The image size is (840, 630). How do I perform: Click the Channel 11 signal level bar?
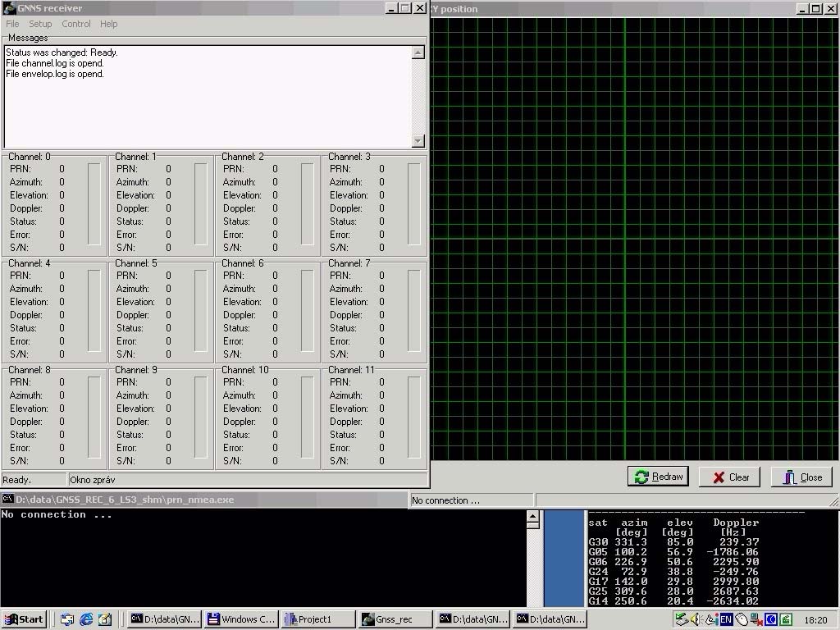click(x=413, y=418)
